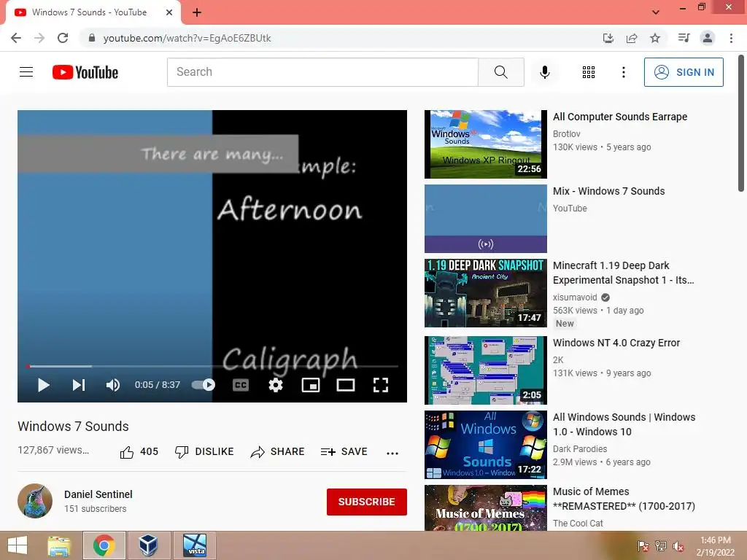The image size is (747, 560).
Task: Open the Windows Start button
Action: point(18,545)
